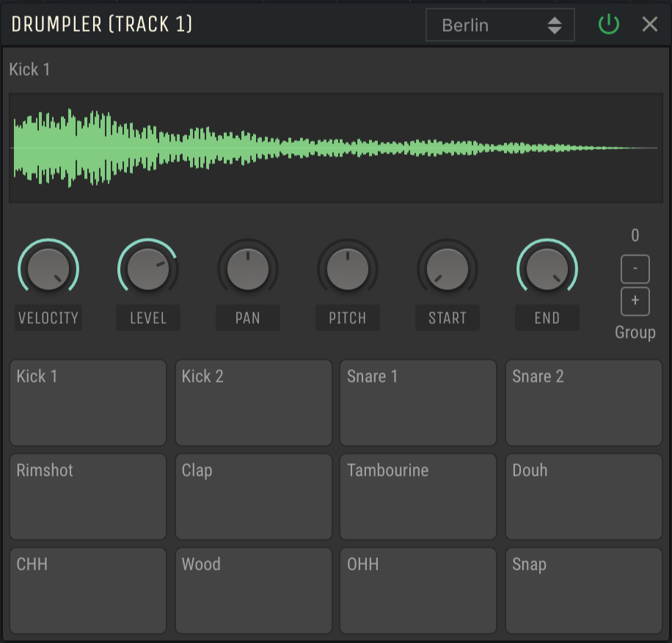
Task: Select the Tambourine pad
Action: pyautogui.click(x=417, y=495)
